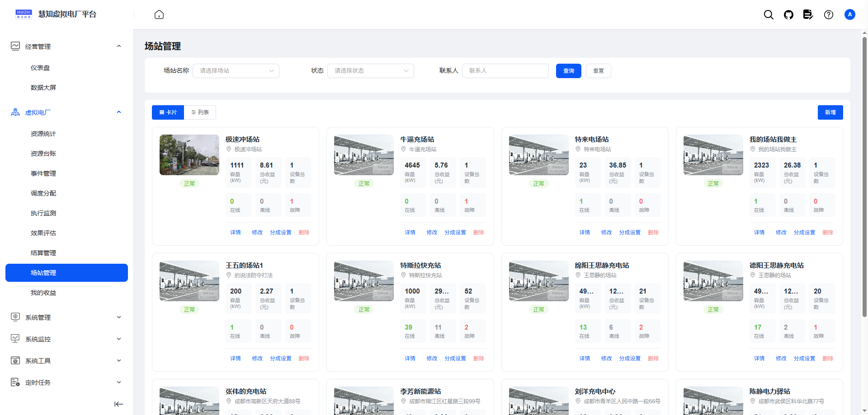Click the 重置 reset button
This screenshot has height=415, width=868.
(x=599, y=71)
